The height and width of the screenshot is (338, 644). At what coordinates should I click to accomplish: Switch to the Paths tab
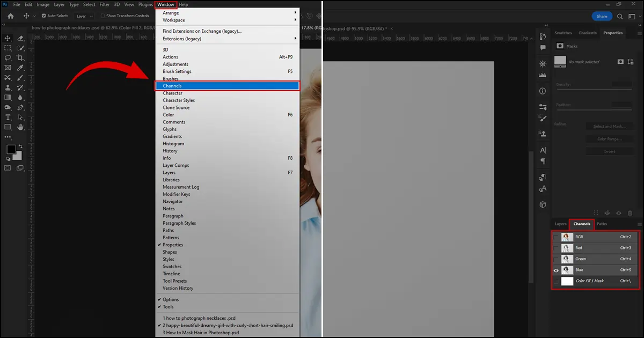[x=602, y=224]
